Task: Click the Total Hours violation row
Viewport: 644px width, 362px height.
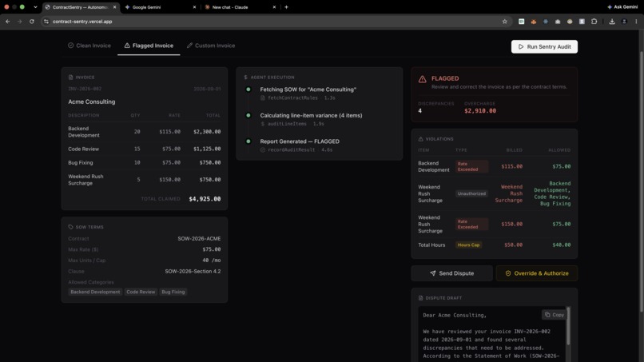Action: (494, 245)
